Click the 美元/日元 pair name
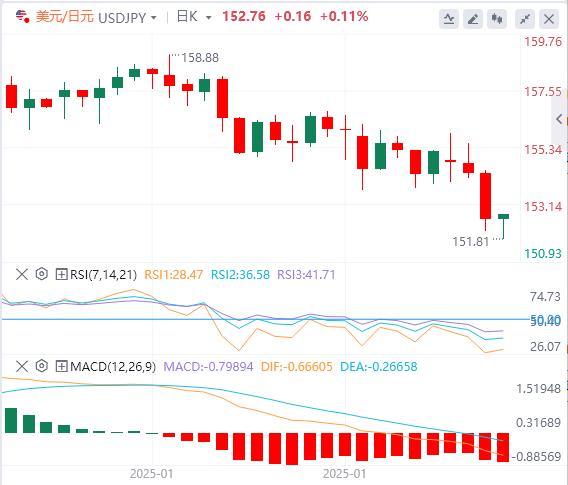 65,17
